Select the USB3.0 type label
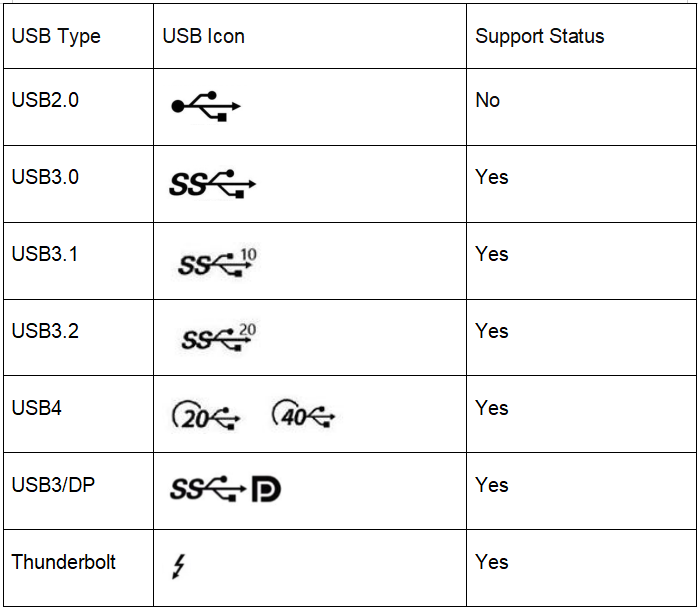 pos(45,177)
